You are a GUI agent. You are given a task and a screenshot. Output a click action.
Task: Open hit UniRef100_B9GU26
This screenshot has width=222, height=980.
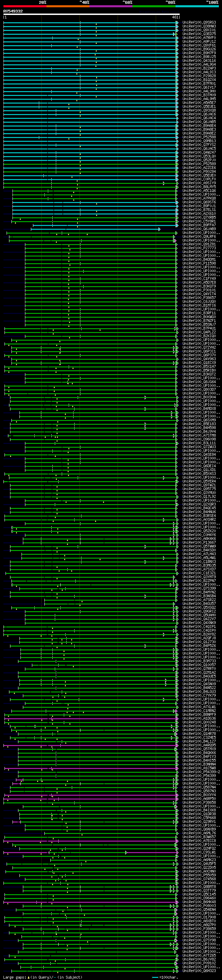click(199, 49)
